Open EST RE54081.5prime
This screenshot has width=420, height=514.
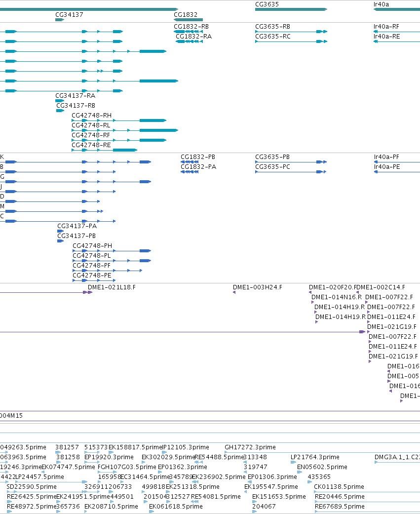tap(216, 497)
